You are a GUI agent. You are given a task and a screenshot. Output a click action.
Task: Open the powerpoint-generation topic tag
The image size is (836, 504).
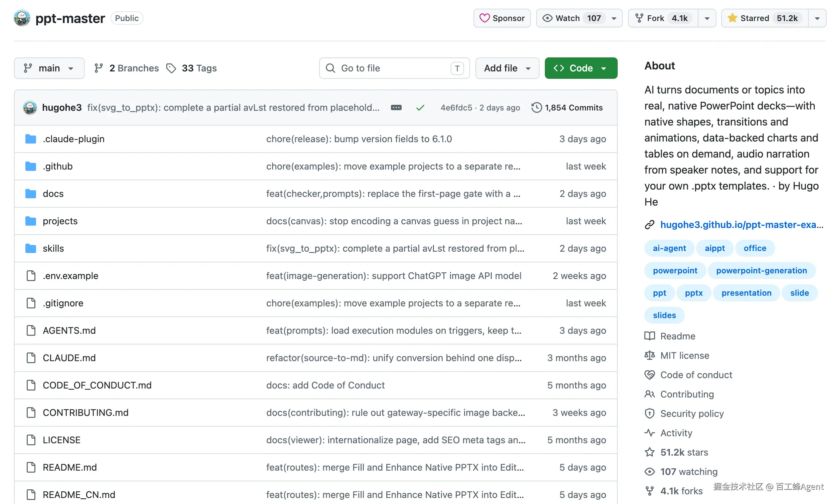(x=761, y=271)
